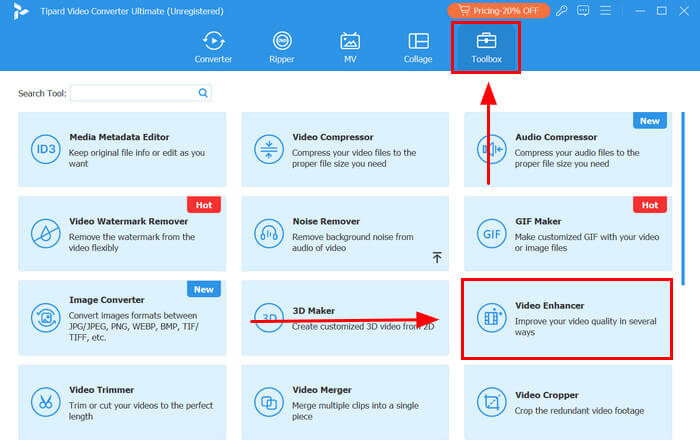Image resolution: width=700 pixels, height=447 pixels.
Task: Open Video Merger title
Action: click(321, 390)
